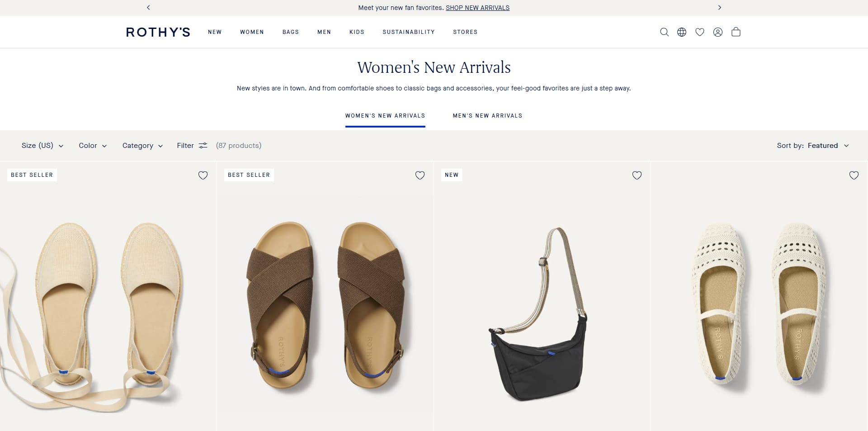Favorite the black crossbody bag

coord(637,175)
